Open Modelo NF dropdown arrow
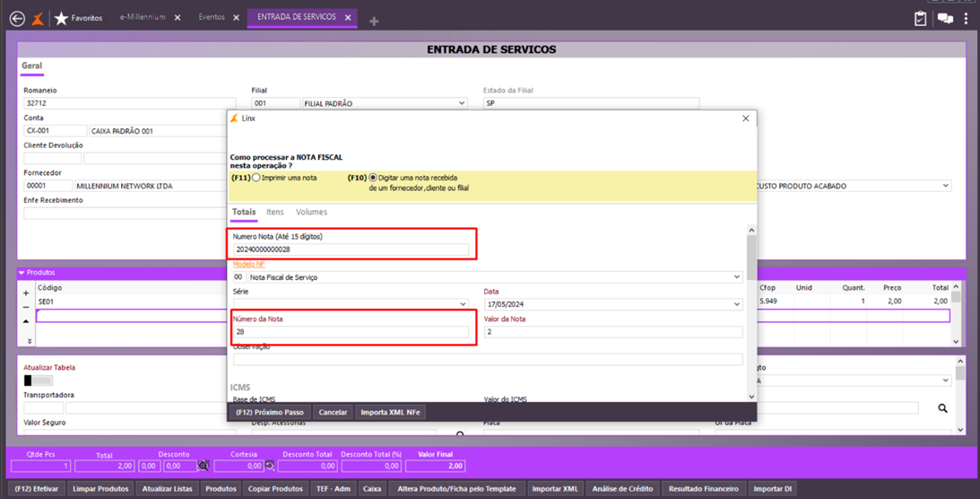The width and height of the screenshot is (980, 499). (x=737, y=277)
